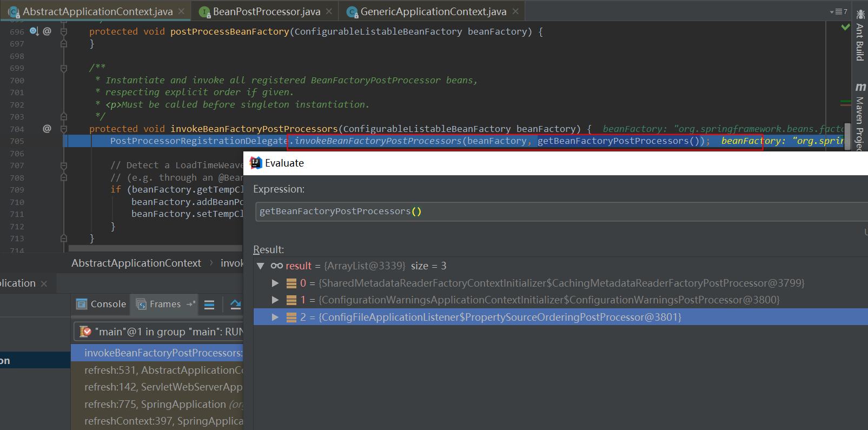
Task: Click the green inspection checkmark icon
Action: 845,27
